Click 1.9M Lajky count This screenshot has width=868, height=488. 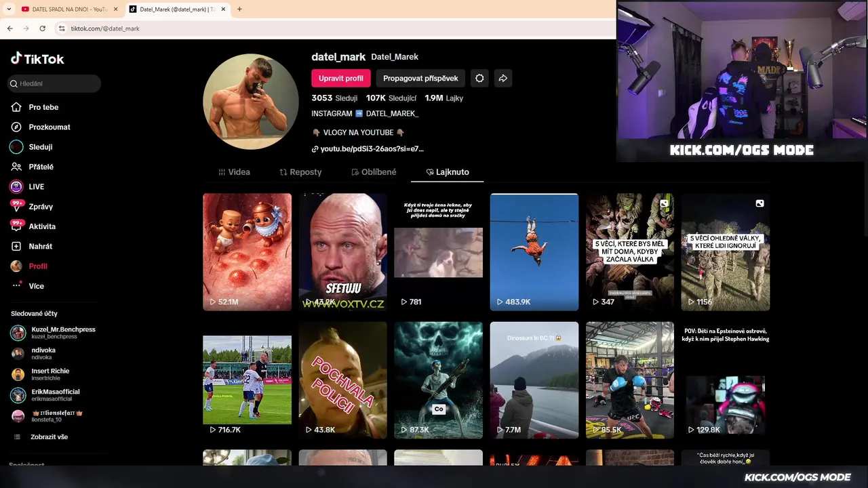coord(444,98)
